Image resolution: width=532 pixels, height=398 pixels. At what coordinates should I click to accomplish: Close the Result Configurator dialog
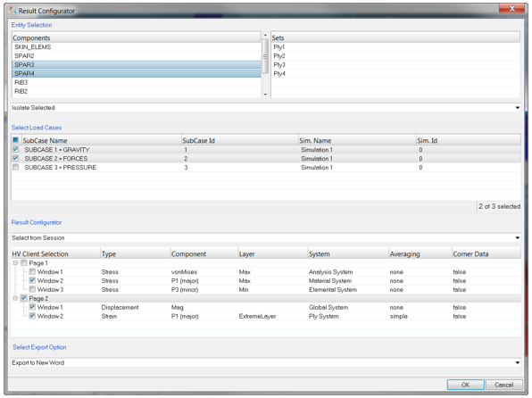coord(511,9)
